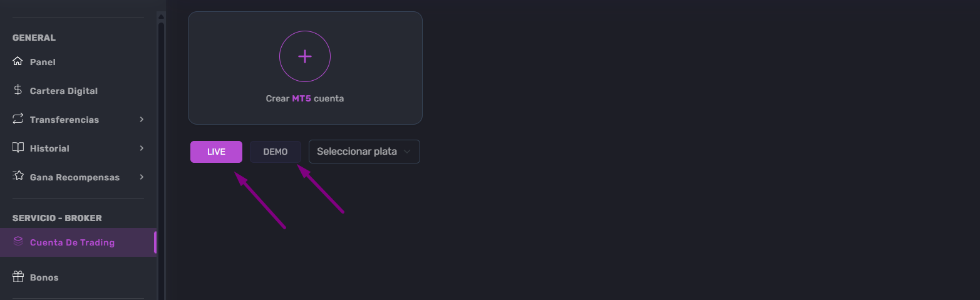Open the Seleccionar plata dropdown
This screenshot has height=300, width=980.
(x=364, y=152)
